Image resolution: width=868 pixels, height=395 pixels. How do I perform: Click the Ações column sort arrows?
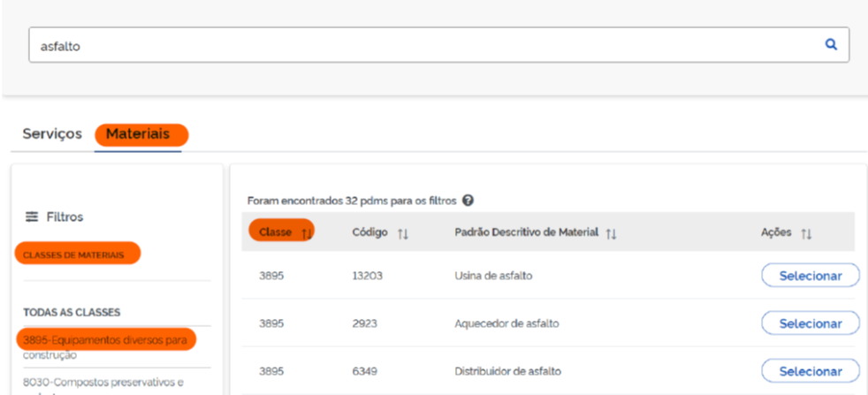[805, 232]
